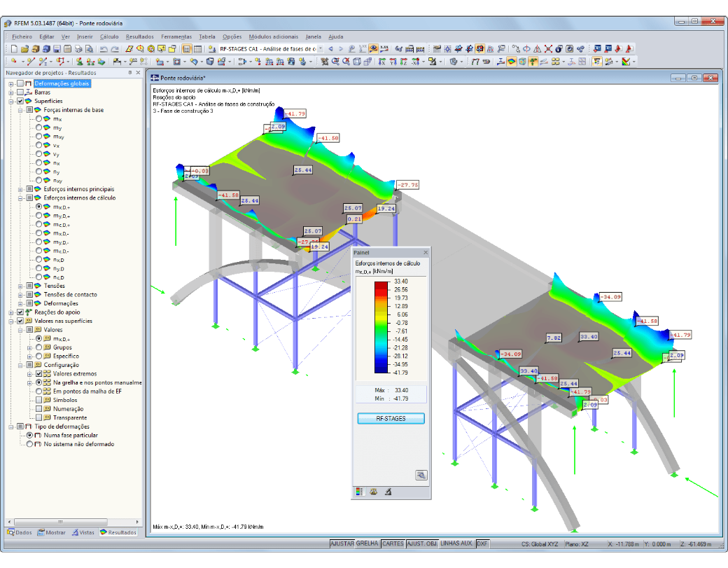Toggle the surface results colored icon
Screen dimensions: 728x568
pyautogui.click(x=511, y=62)
